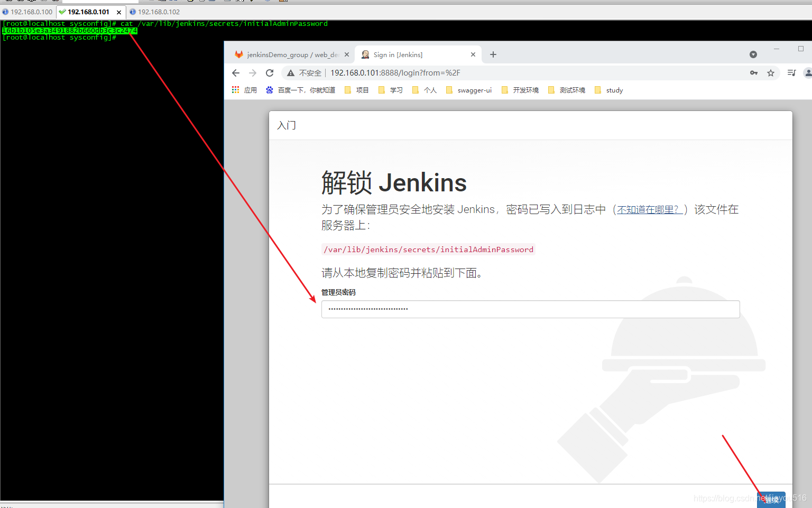Open the saved password key icon

pos(754,73)
